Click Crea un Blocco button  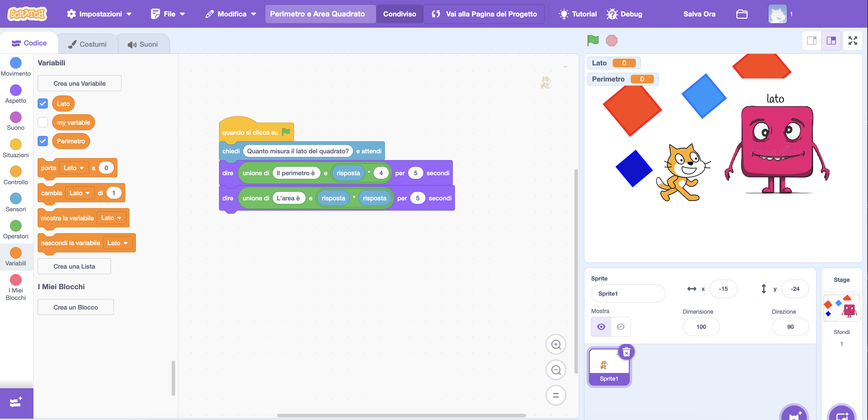pos(76,307)
